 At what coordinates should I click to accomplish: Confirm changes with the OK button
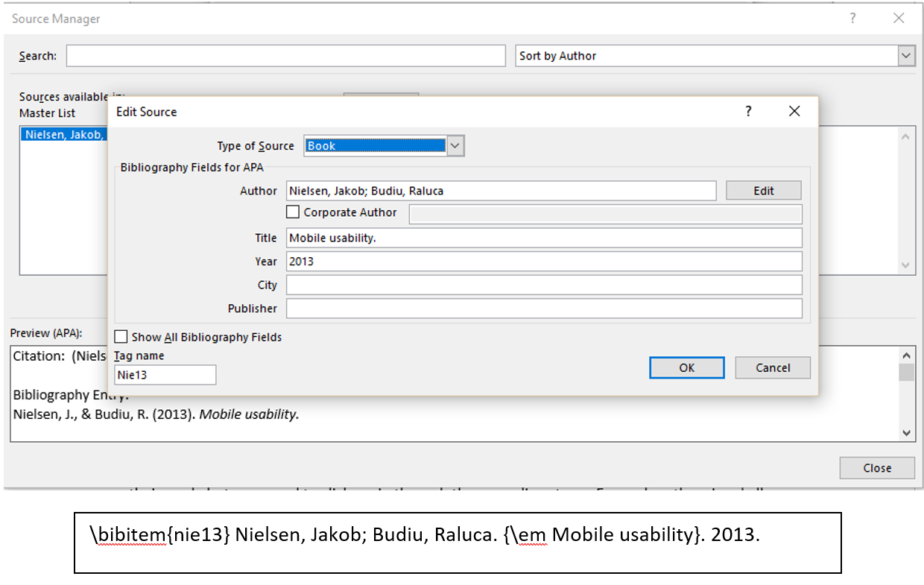(x=686, y=367)
